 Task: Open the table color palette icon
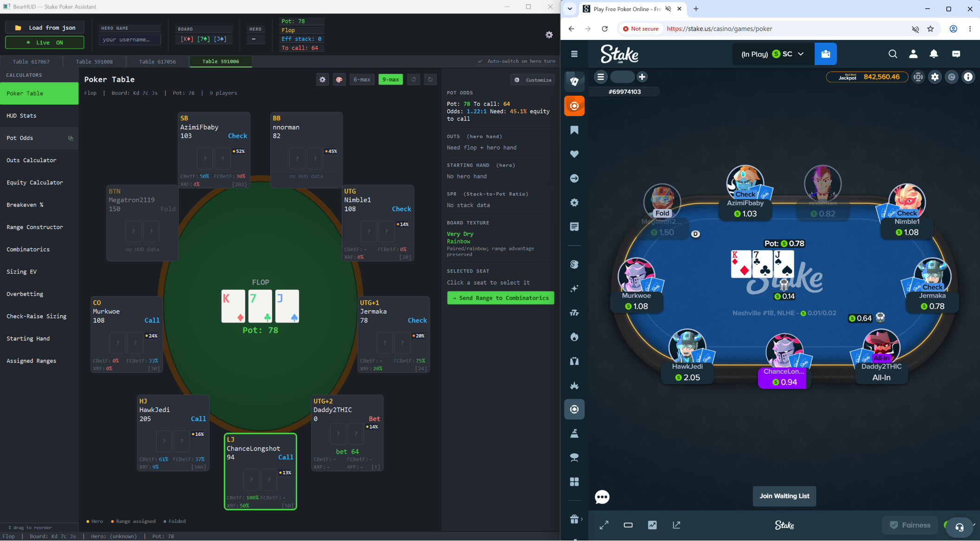339,79
